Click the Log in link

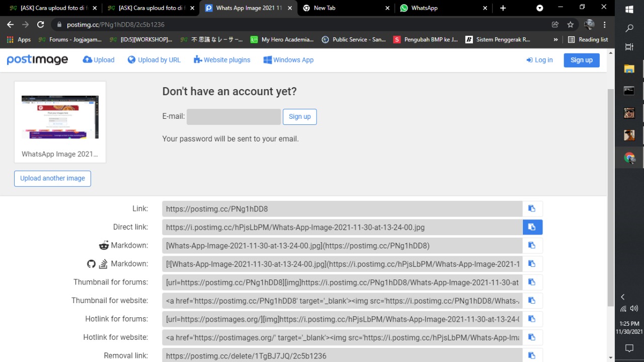pos(539,60)
